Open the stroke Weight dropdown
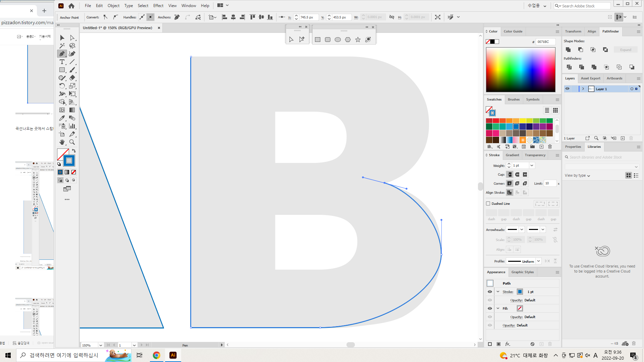 point(532,166)
